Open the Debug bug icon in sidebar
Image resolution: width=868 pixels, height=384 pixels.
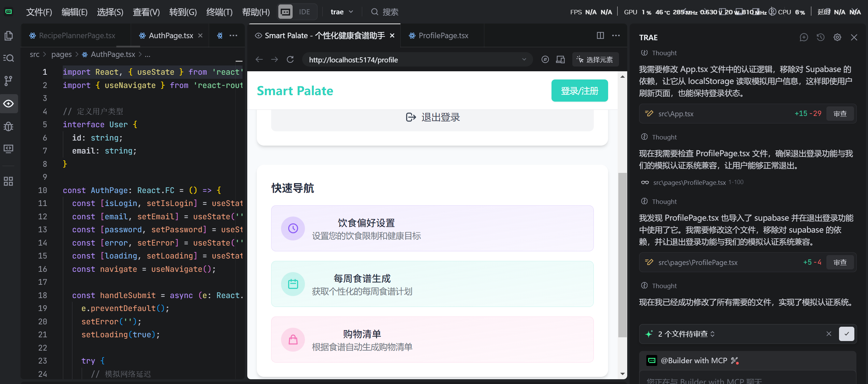9,127
